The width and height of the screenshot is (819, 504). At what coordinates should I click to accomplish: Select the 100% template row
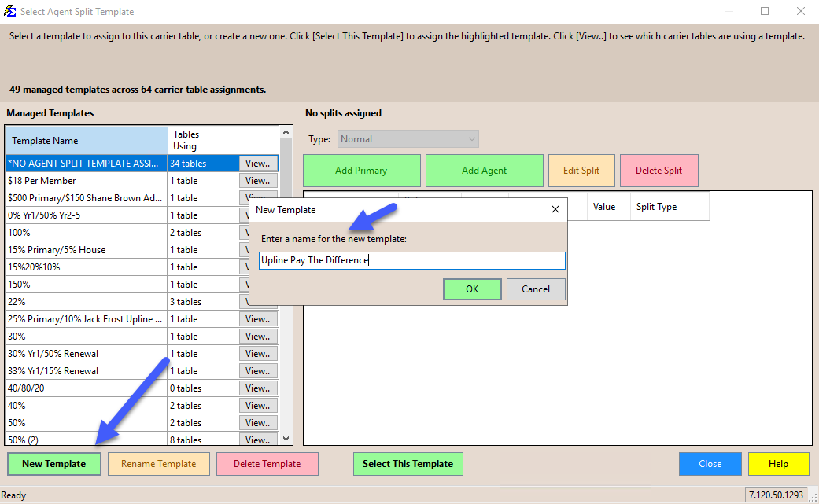pos(86,232)
